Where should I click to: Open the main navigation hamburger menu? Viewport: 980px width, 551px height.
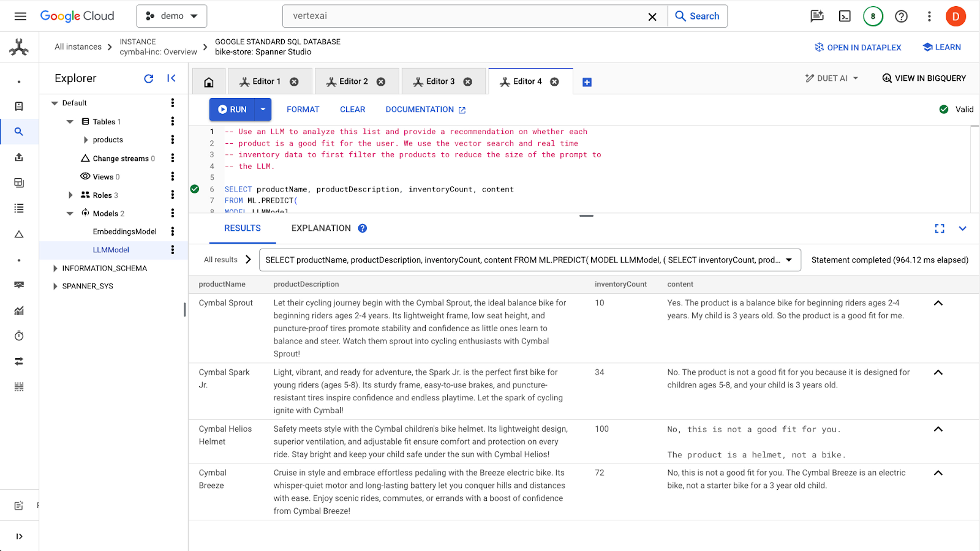(20, 17)
